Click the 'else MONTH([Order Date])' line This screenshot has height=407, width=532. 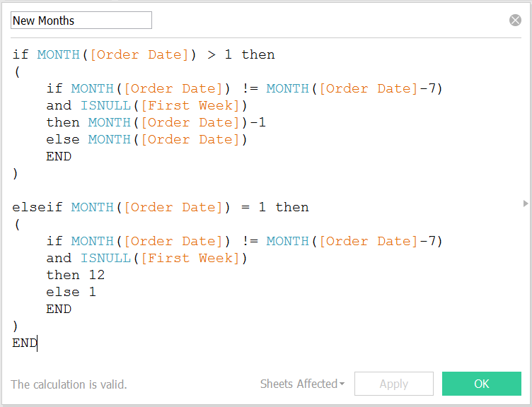[x=146, y=139]
